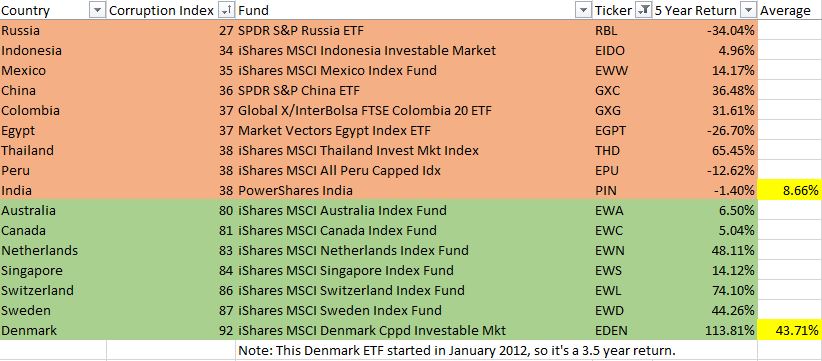The height and width of the screenshot is (361, 822).
Task: Select Australia's corruption index value 80
Action: [x=171, y=211]
